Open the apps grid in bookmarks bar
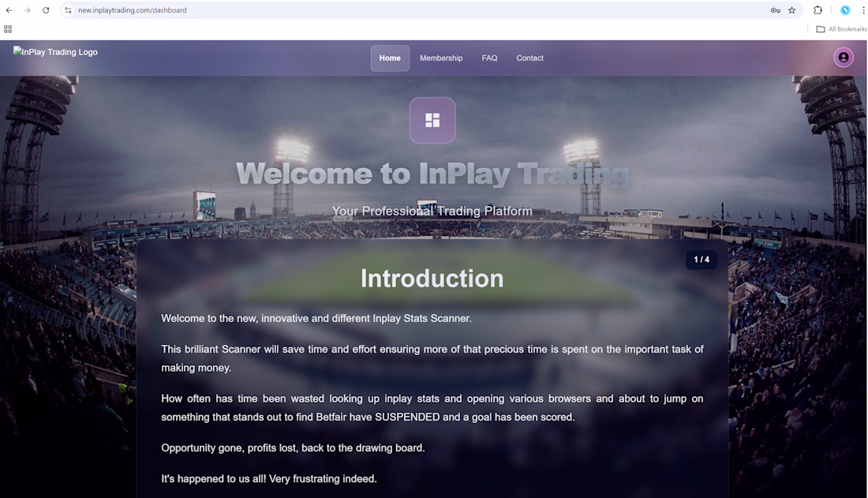 click(x=8, y=28)
